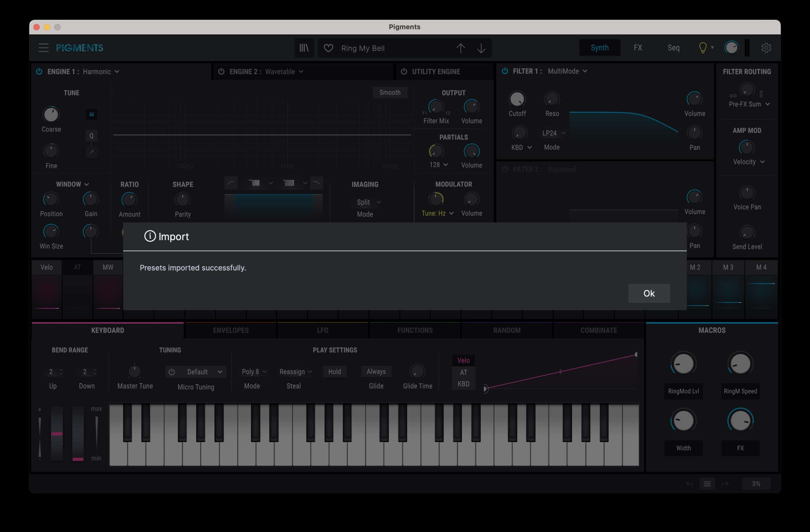Favorite the preset with the heart icon
The width and height of the screenshot is (810, 532).
click(x=328, y=48)
